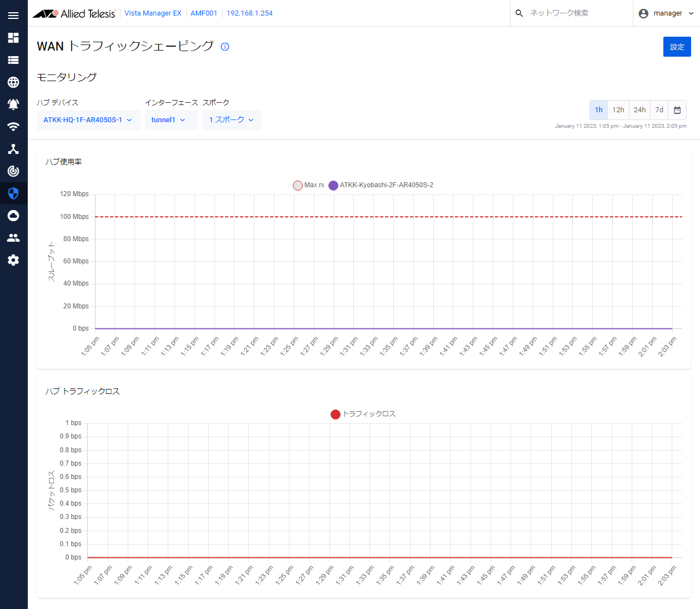The image size is (700, 609).
Task: Open the AMF001 breadcrumb link
Action: (204, 13)
